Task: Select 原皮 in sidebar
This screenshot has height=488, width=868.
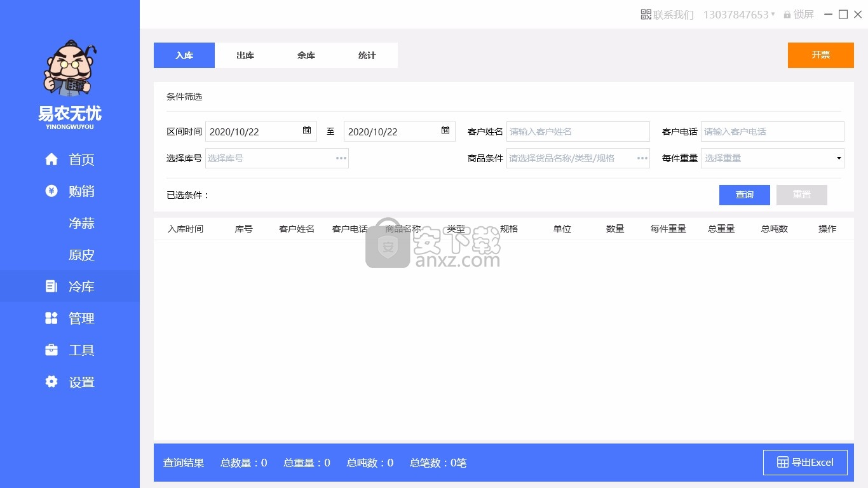Action: click(x=81, y=255)
